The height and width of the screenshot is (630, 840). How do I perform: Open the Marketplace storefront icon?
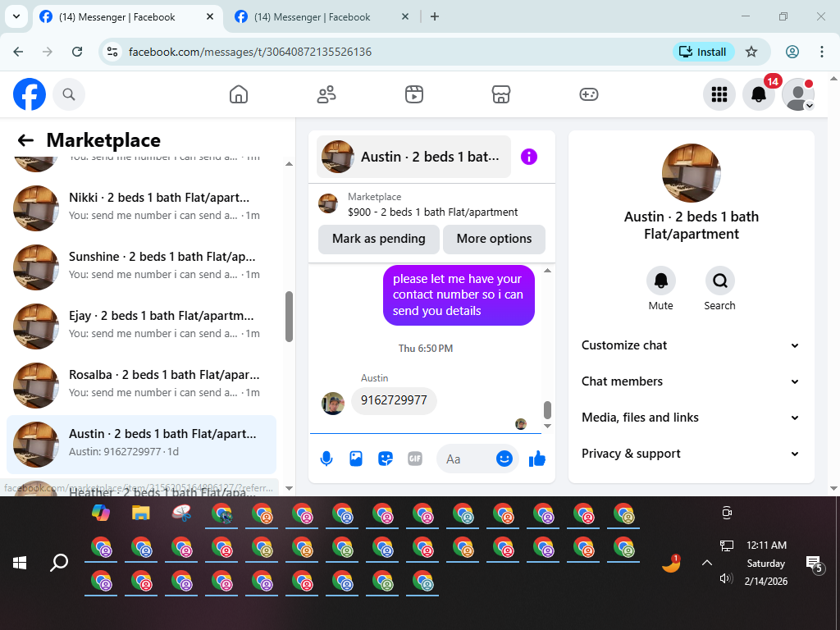501,94
